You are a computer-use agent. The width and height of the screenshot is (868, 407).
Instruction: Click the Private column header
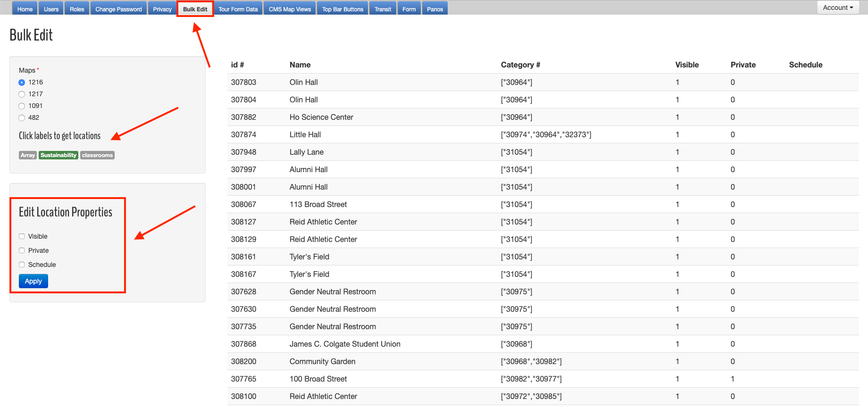click(x=743, y=65)
